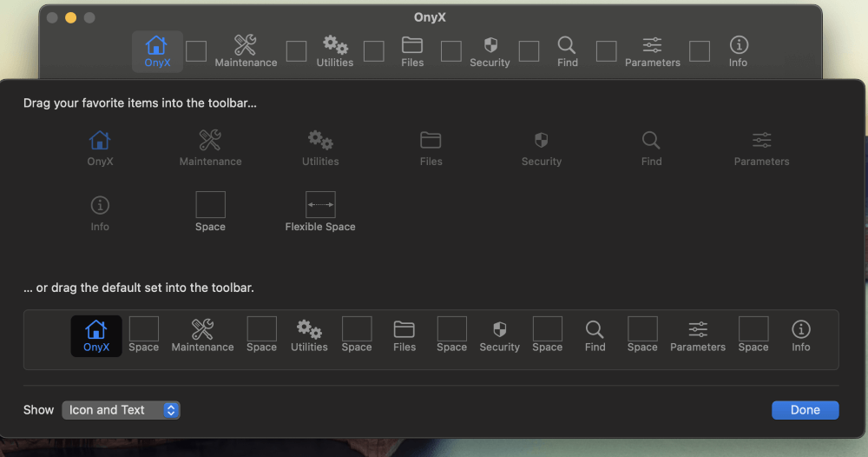Click Find icon in the default set

[595, 336]
